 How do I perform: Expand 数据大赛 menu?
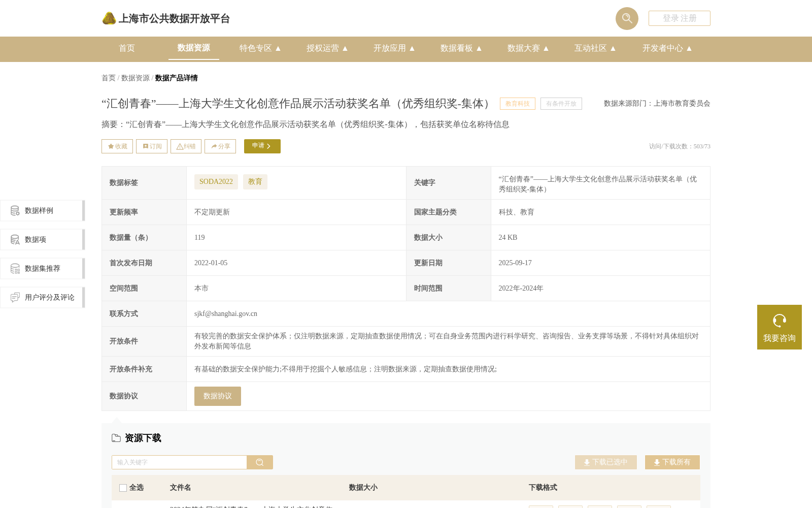(x=528, y=48)
